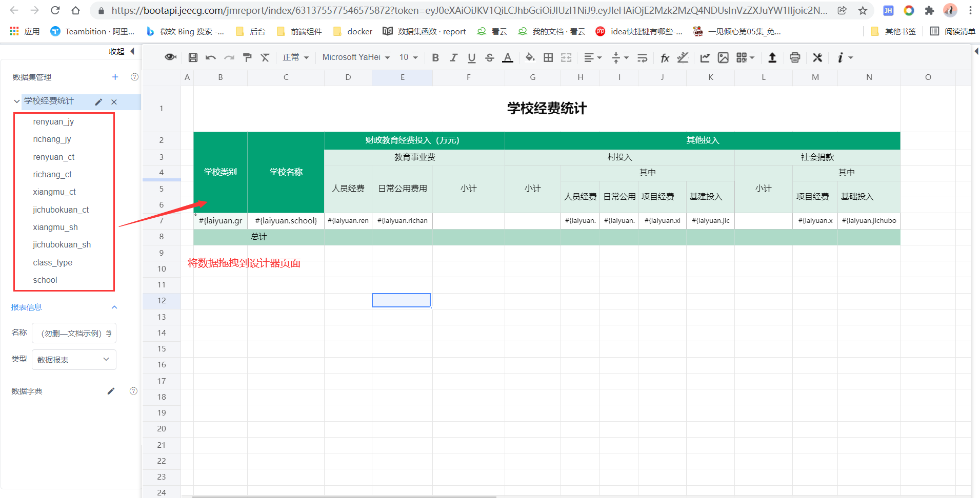Toggle italic formatting
The width and height of the screenshot is (980, 498).
point(453,57)
